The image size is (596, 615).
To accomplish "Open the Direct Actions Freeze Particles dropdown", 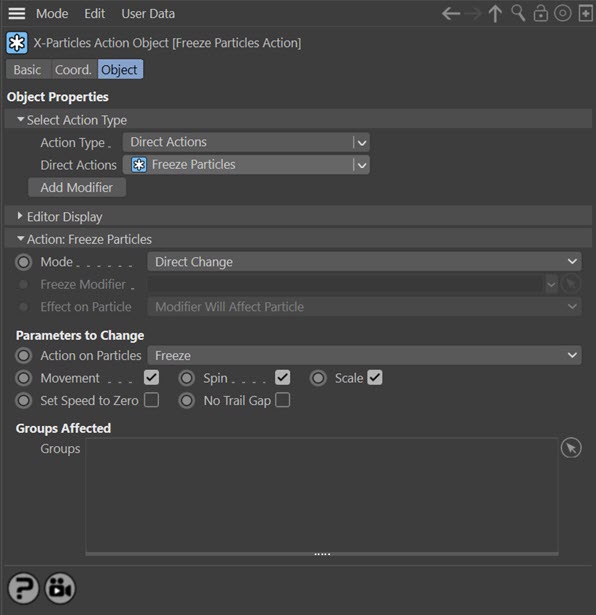I will coord(246,165).
